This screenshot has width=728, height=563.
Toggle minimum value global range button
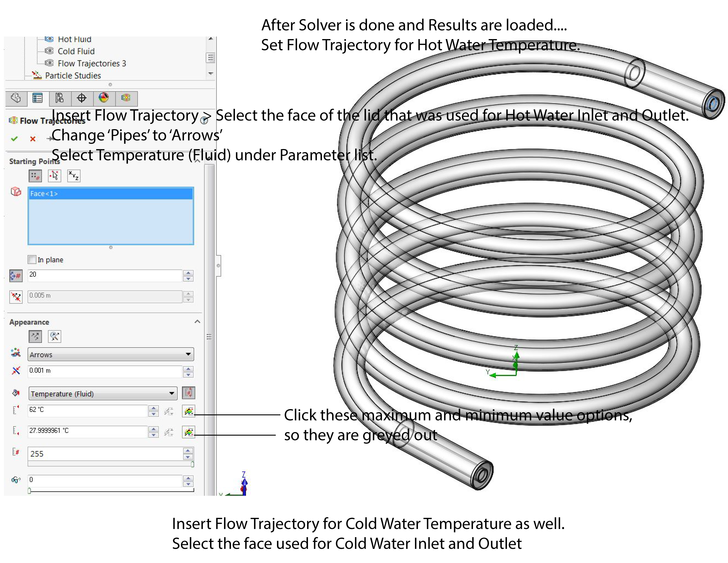pyautogui.click(x=188, y=432)
